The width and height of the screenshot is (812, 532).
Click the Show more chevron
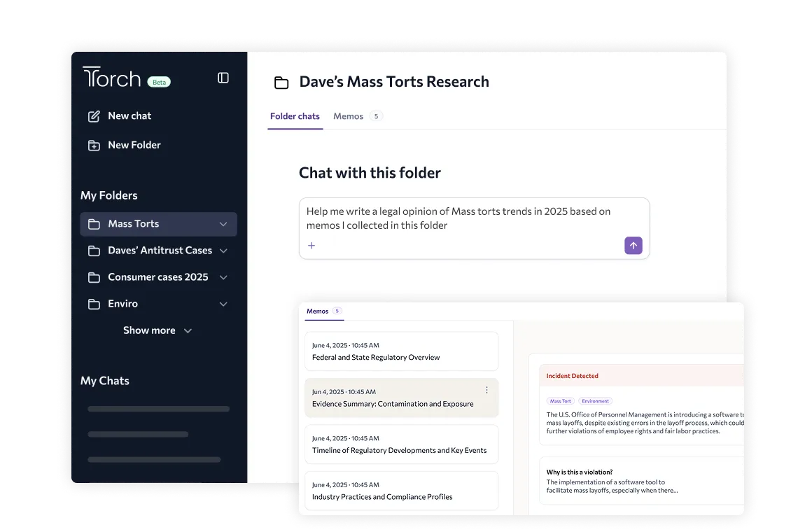(188, 331)
